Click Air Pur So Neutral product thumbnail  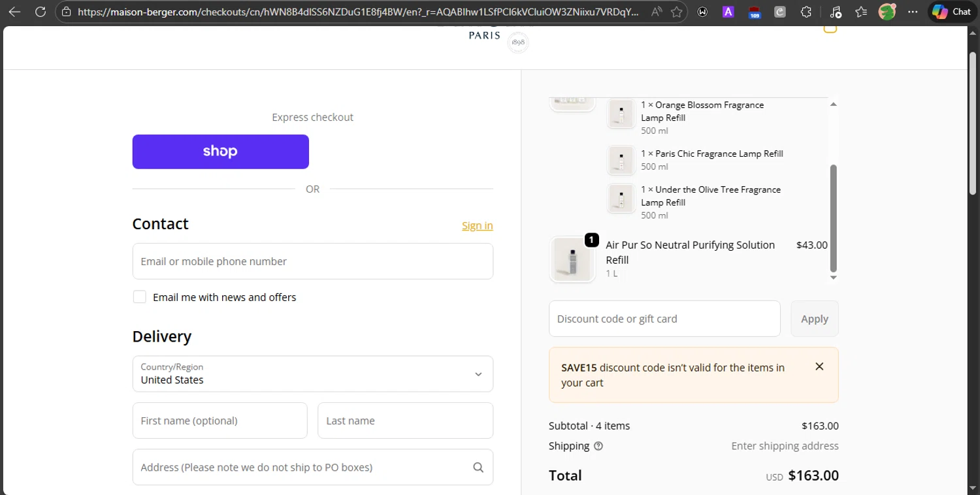click(573, 259)
